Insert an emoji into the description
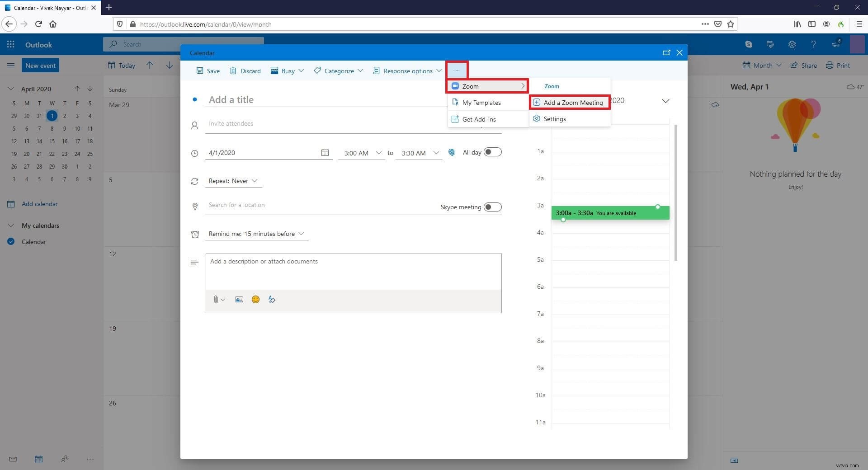868x470 pixels. click(255, 299)
